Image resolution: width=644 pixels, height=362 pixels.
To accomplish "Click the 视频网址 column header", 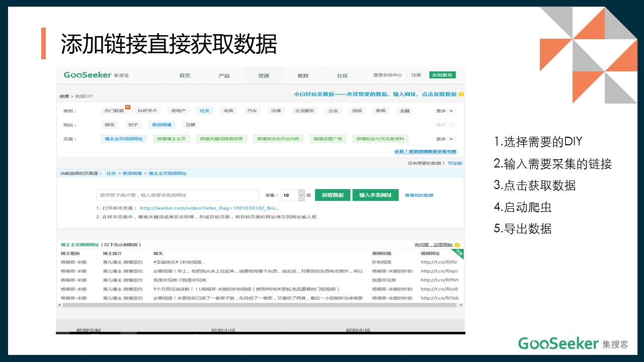I will tap(430, 253).
